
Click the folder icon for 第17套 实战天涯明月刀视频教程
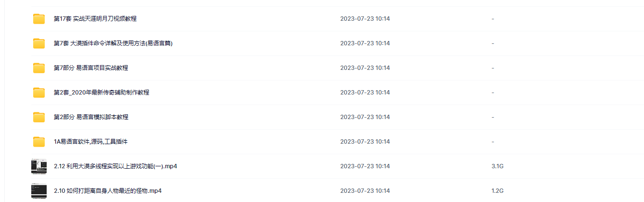pos(39,19)
